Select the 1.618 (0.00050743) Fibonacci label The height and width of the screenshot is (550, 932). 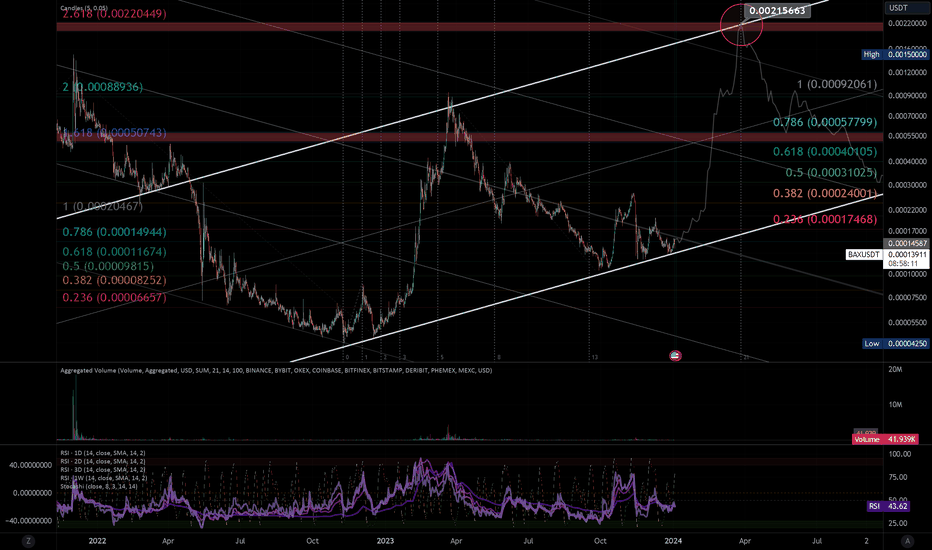pyautogui.click(x=114, y=133)
